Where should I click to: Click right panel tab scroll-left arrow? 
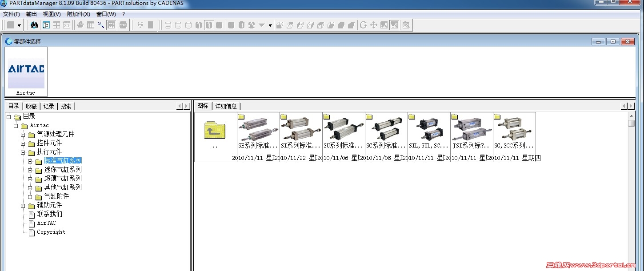[624, 106]
